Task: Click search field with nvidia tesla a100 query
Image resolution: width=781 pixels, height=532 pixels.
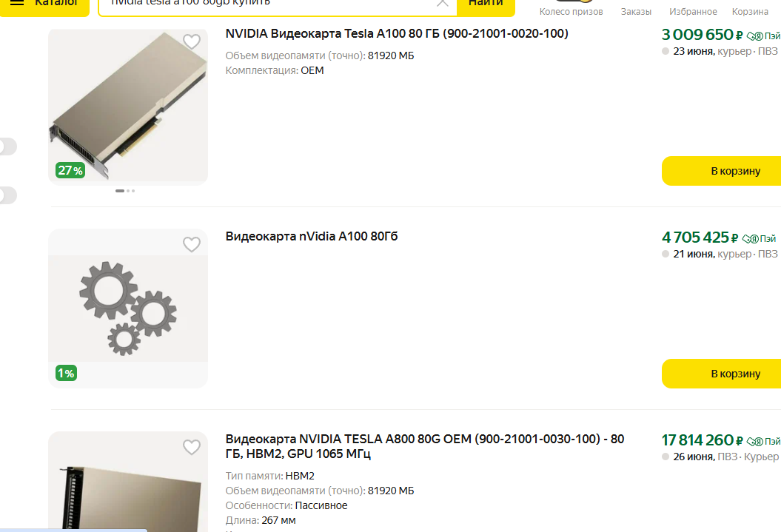Action: (269, 4)
